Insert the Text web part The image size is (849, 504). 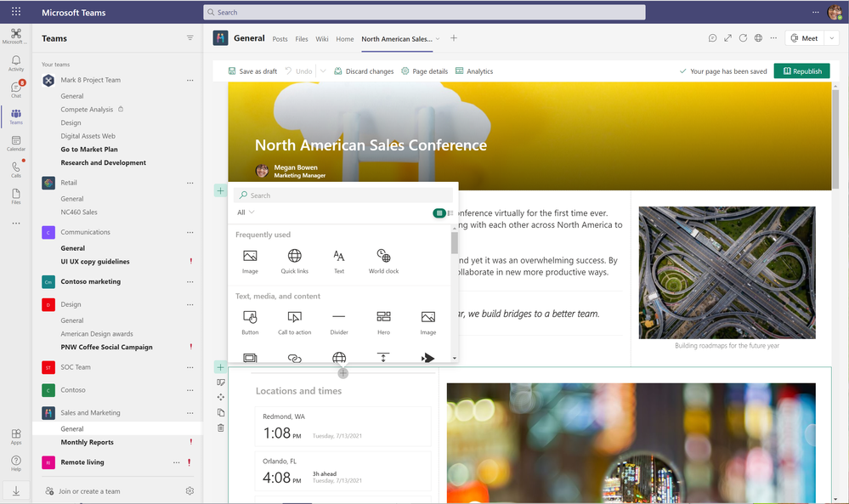click(x=339, y=261)
